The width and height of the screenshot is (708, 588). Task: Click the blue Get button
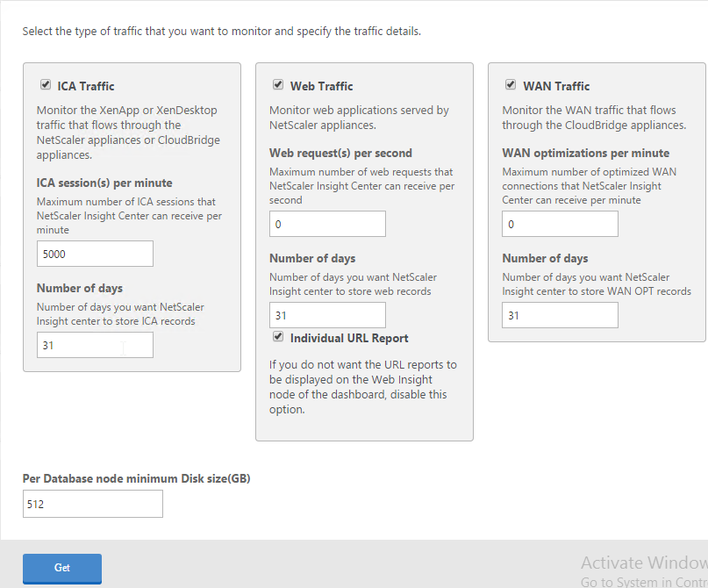62,568
